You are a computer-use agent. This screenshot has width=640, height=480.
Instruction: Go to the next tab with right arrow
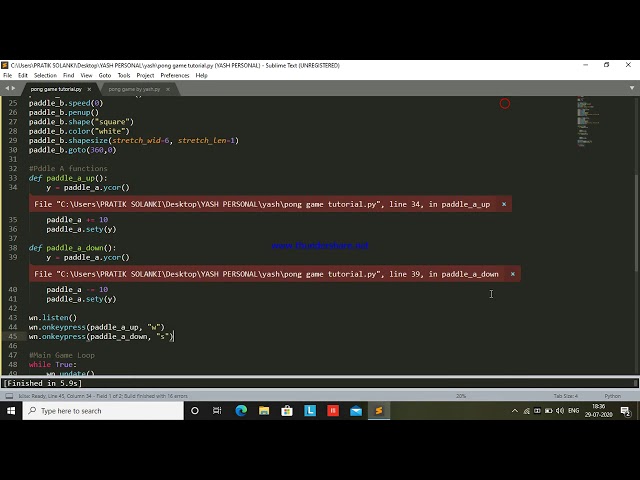point(13,88)
